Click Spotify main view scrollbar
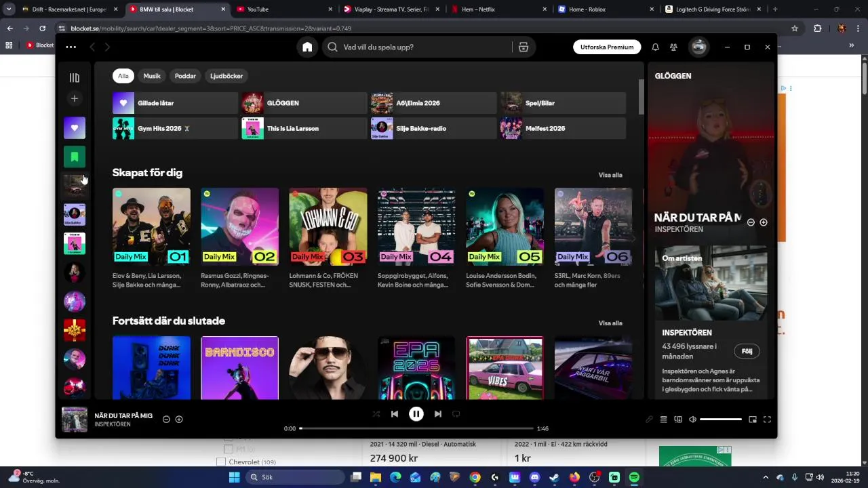868x488 pixels. [641, 97]
